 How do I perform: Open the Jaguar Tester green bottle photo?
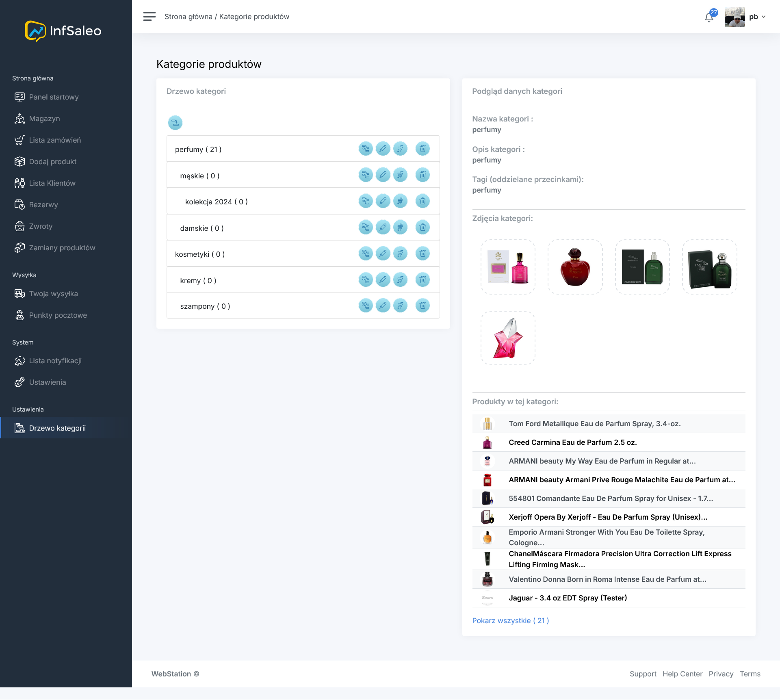tap(709, 267)
